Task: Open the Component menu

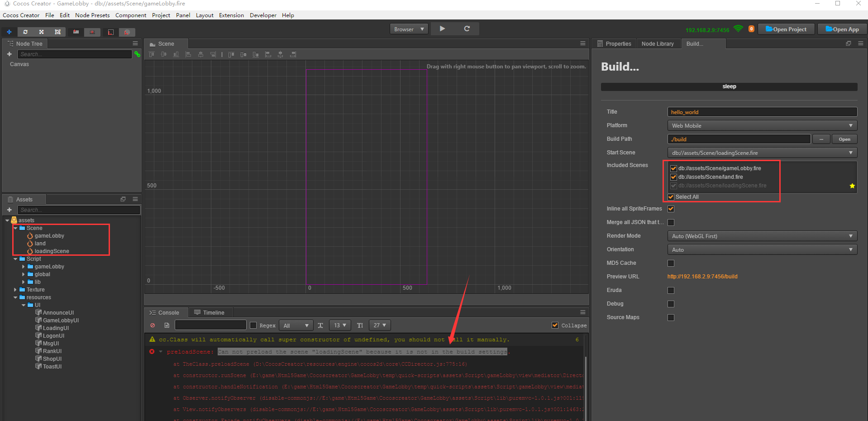Action: 131,15
